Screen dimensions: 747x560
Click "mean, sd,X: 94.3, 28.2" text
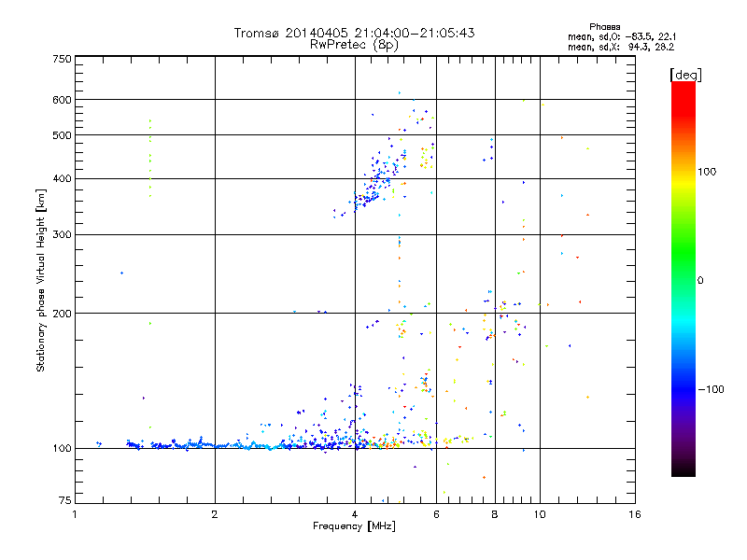click(x=621, y=48)
